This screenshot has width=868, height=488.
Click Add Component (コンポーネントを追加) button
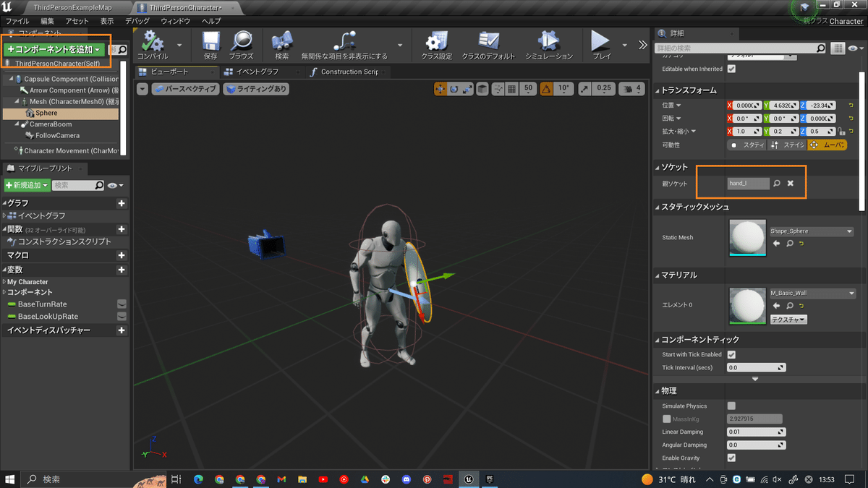point(54,49)
